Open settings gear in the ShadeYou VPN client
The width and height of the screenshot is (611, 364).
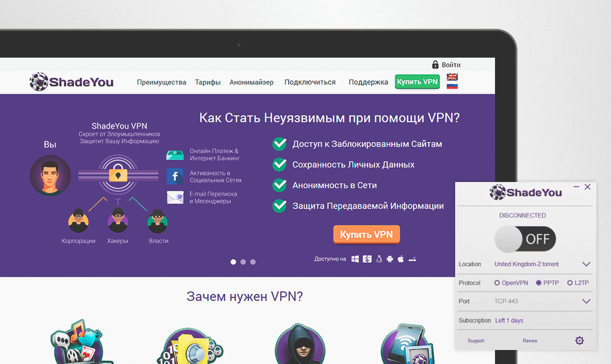coord(580,340)
